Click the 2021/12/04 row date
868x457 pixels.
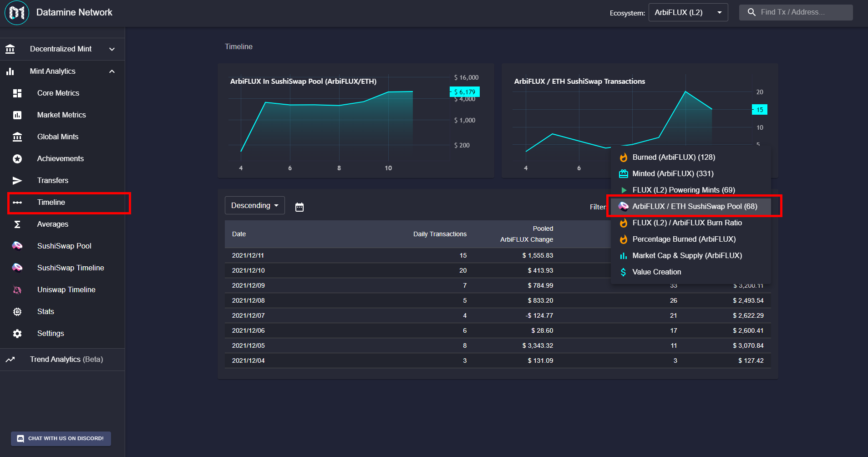[x=249, y=361]
